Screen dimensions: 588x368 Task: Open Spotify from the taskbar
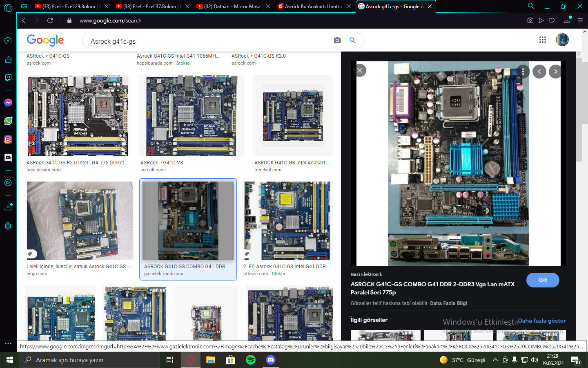[251, 360]
